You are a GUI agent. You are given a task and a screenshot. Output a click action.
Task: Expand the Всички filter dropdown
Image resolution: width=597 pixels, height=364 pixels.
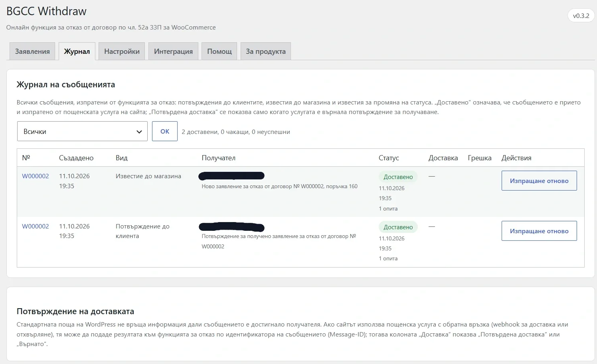(82, 132)
